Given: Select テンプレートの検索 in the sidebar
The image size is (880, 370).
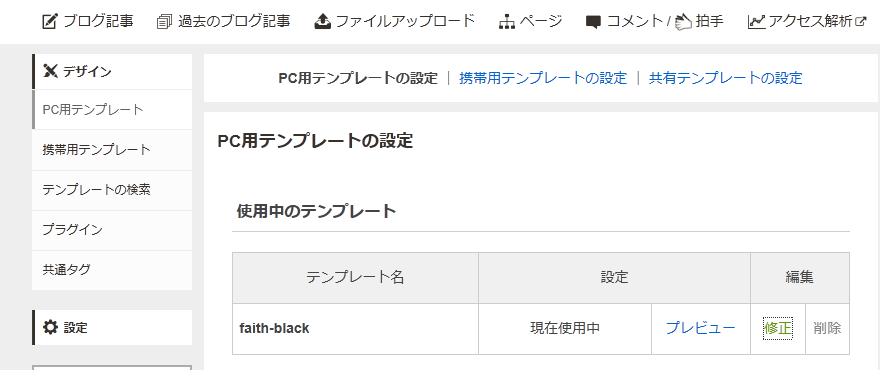Looking at the screenshot, I should (112, 190).
